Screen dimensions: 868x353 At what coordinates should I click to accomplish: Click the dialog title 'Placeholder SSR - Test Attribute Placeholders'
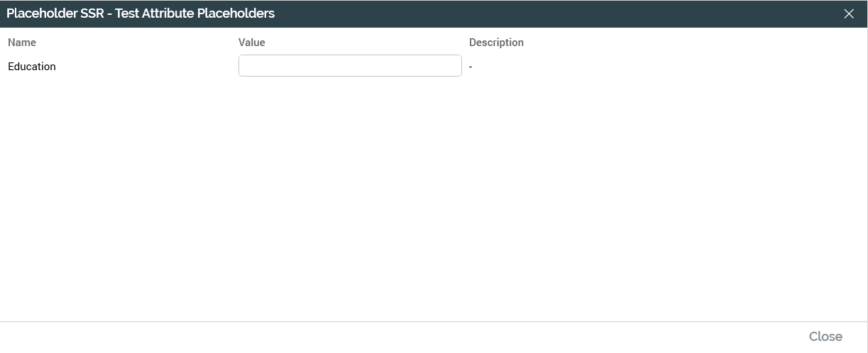click(x=141, y=13)
